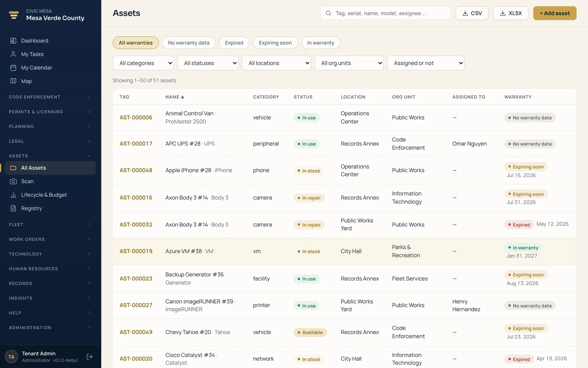
Task: Open asset AST-000019
Action: pyautogui.click(x=136, y=251)
